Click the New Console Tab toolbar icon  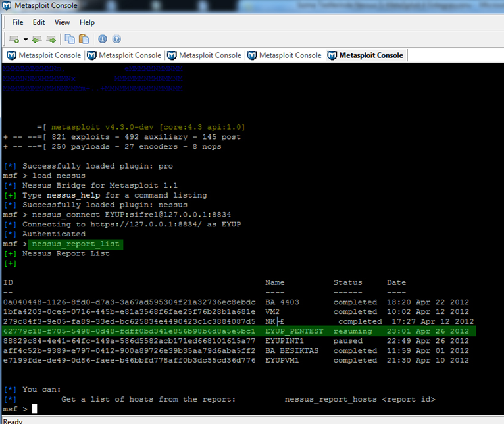[x=14, y=40]
